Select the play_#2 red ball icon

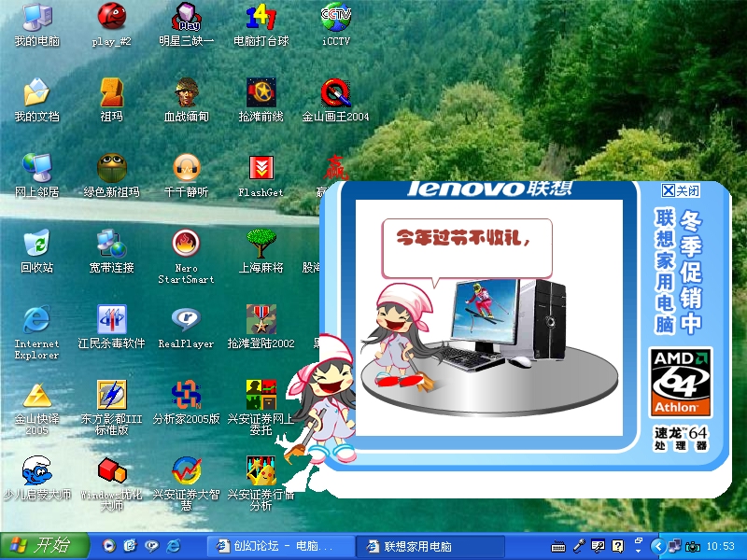[x=111, y=25]
